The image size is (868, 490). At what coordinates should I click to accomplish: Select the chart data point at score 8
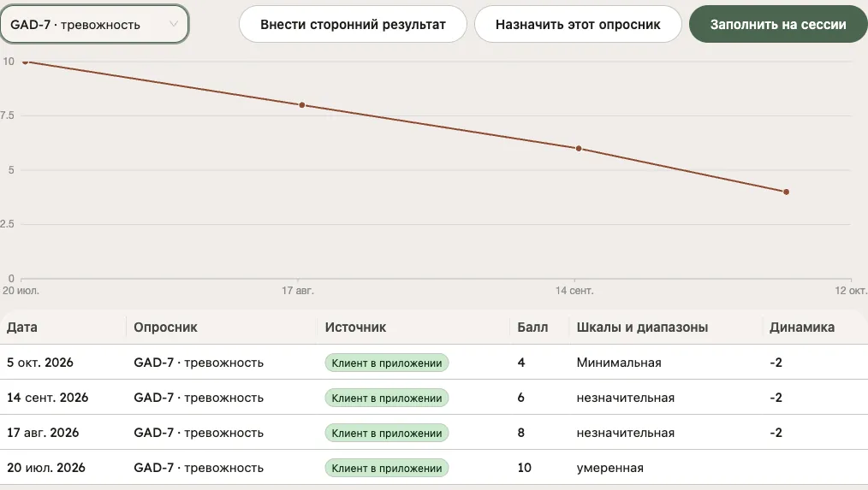(x=301, y=105)
